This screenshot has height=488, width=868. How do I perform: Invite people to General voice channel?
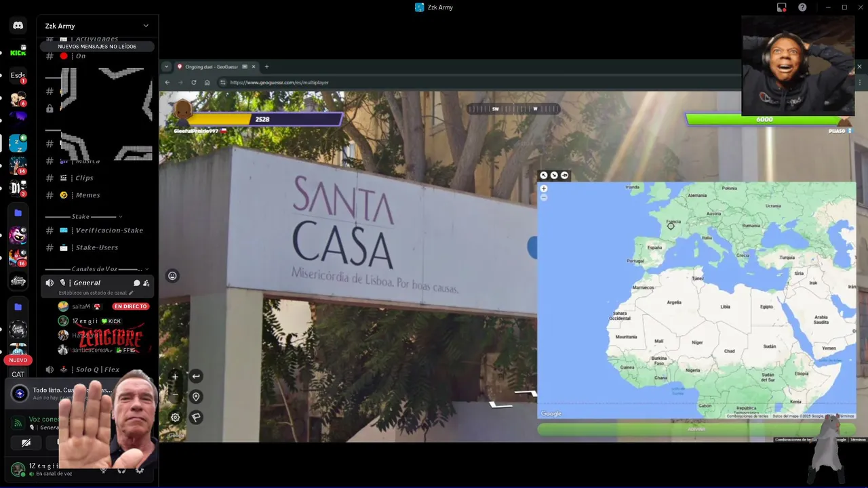point(146,283)
